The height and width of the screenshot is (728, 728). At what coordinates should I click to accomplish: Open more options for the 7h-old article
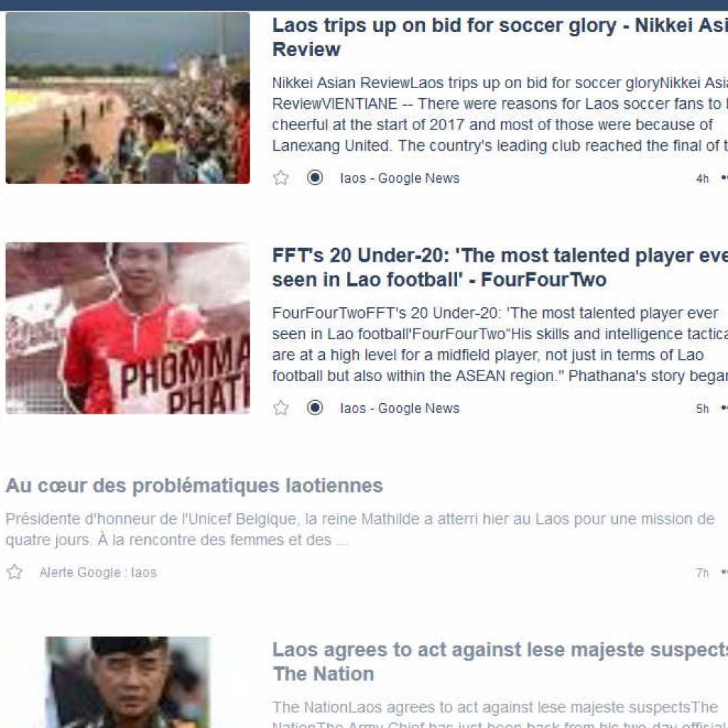point(724,572)
